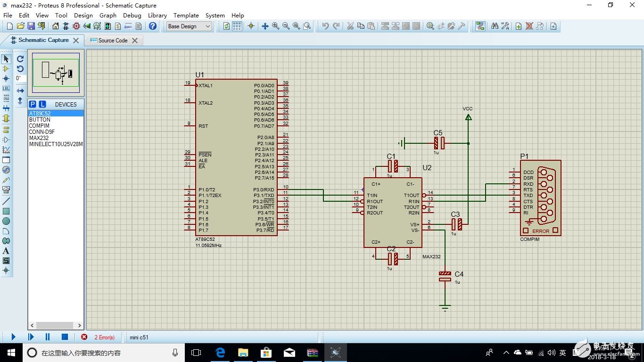The width and height of the screenshot is (644, 362).
Task: Click the P1 COMPIM serial port component
Action: 541,197
